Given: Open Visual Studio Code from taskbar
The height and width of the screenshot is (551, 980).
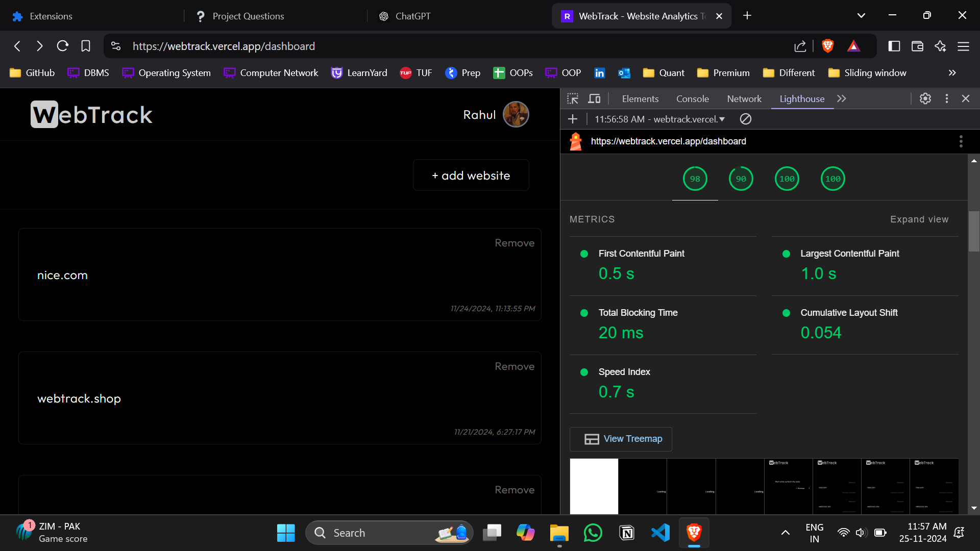Looking at the screenshot, I should [660, 533].
